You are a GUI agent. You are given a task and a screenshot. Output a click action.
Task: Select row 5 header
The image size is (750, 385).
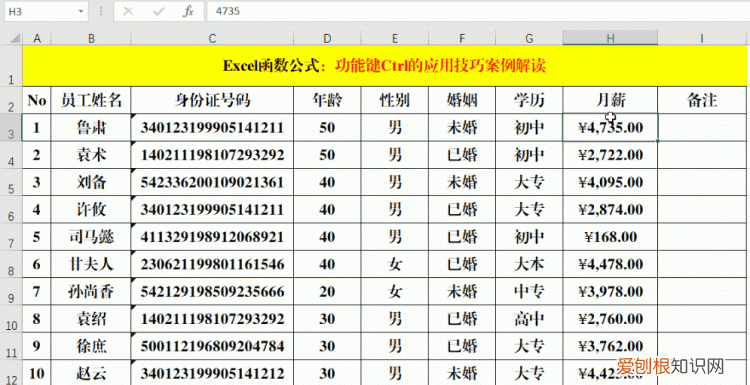[x=11, y=182]
